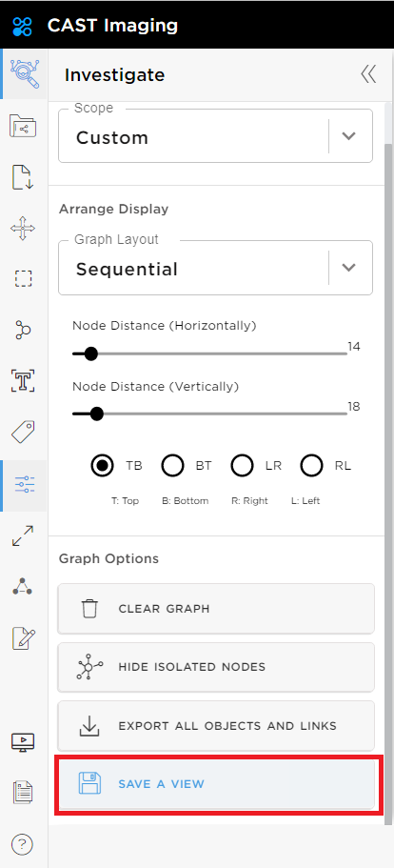Click the help question mark icon

pos(22,845)
